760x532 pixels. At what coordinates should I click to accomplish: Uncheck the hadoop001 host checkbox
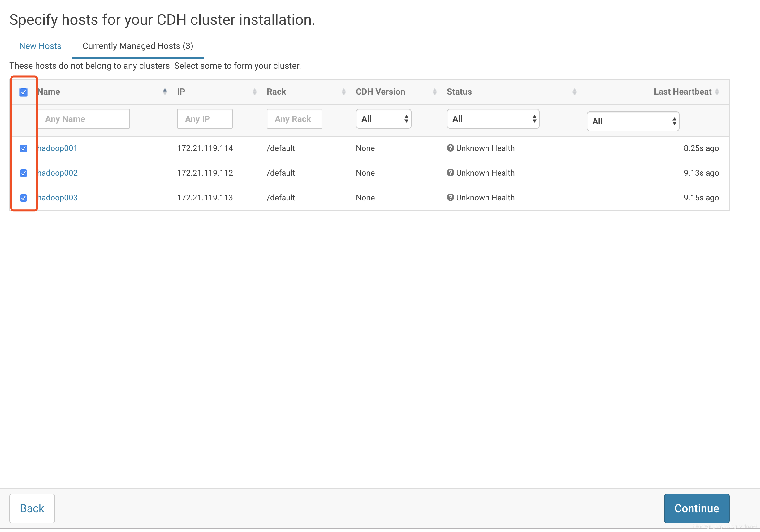click(x=24, y=148)
